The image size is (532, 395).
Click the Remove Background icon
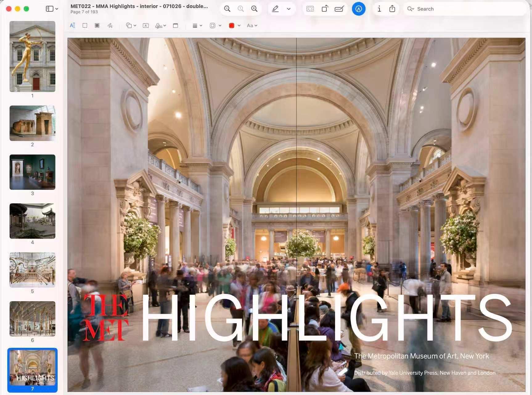click(x=310, y=9)
